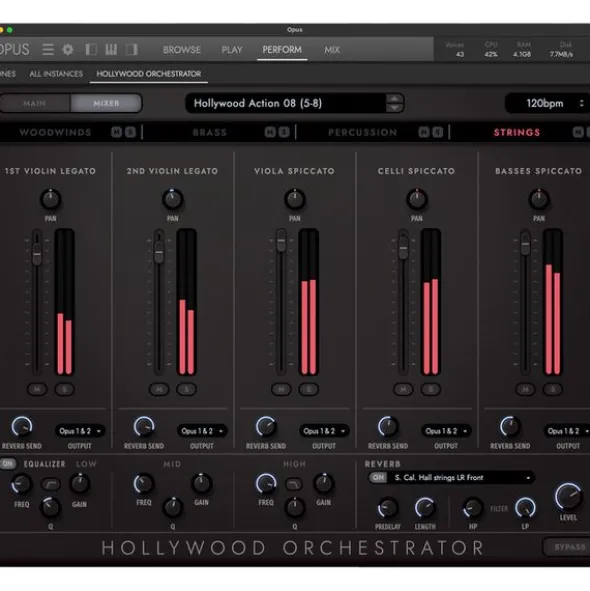The height and width of the screenshot is (591, 590).
Task: Mute the Woodwinds section
Action: click(x=116, y=132)
